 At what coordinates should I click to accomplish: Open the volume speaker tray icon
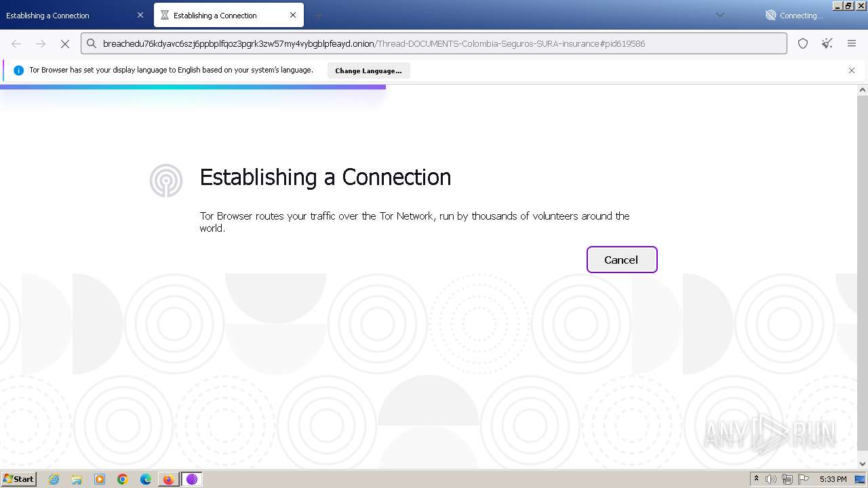(x=771, y=479)
